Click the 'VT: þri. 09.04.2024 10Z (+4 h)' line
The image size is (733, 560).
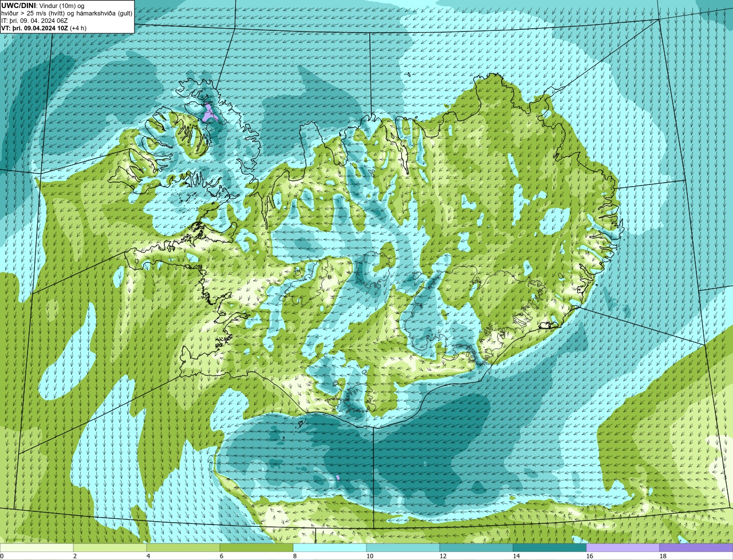44,28
